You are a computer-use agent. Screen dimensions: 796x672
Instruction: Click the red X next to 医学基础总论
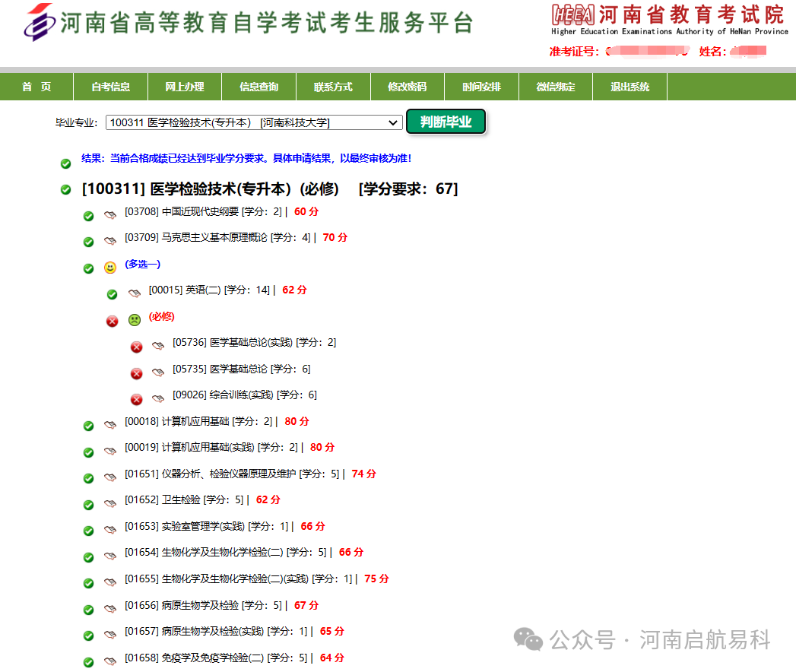click(x=137, y=373)
